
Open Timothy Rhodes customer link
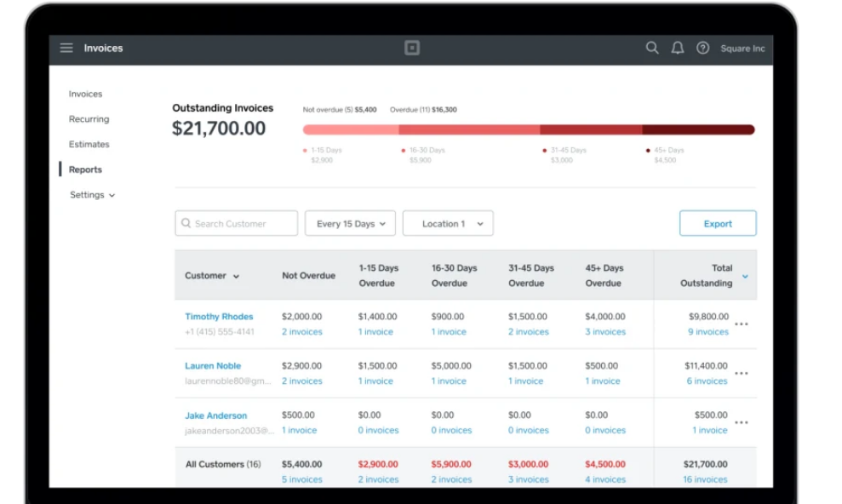coord(219,317)
